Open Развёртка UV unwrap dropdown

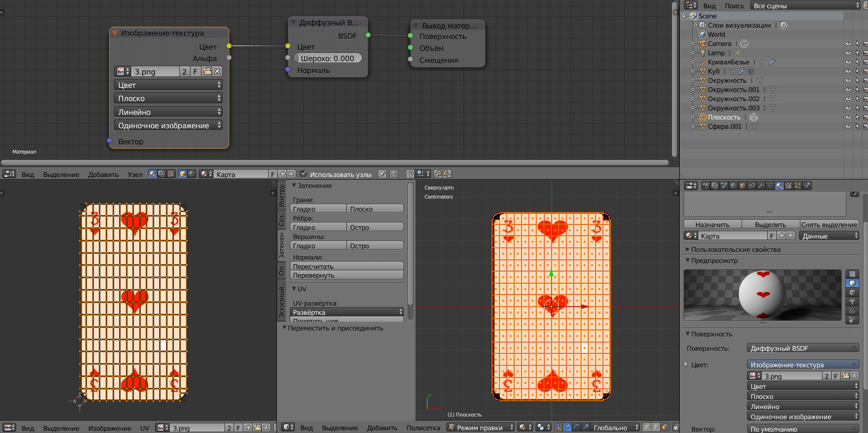tap(347, 312)
